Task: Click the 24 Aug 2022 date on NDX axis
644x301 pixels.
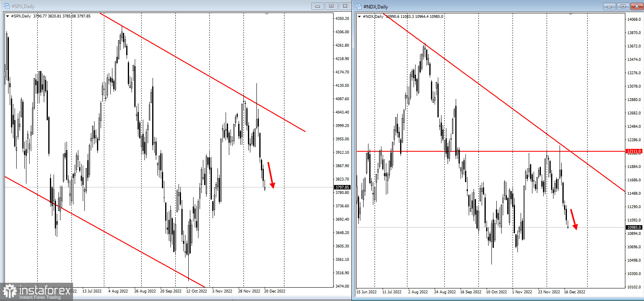Action: 445,292
